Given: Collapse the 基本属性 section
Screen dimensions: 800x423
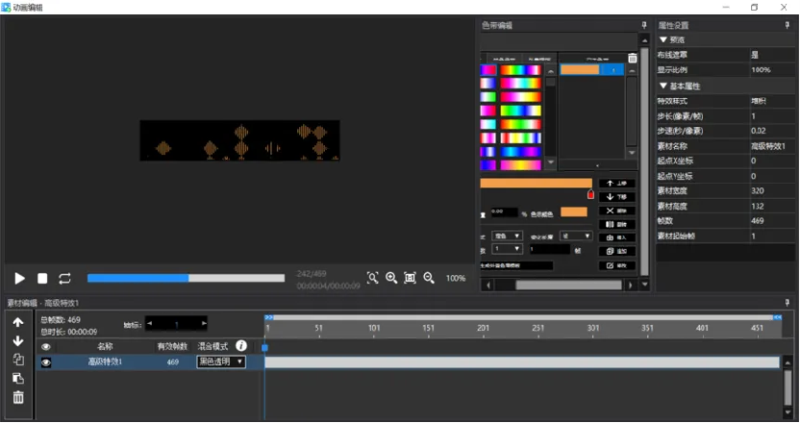Looking at the screenshot, I should pyautogui.click(x=663, y=86).
